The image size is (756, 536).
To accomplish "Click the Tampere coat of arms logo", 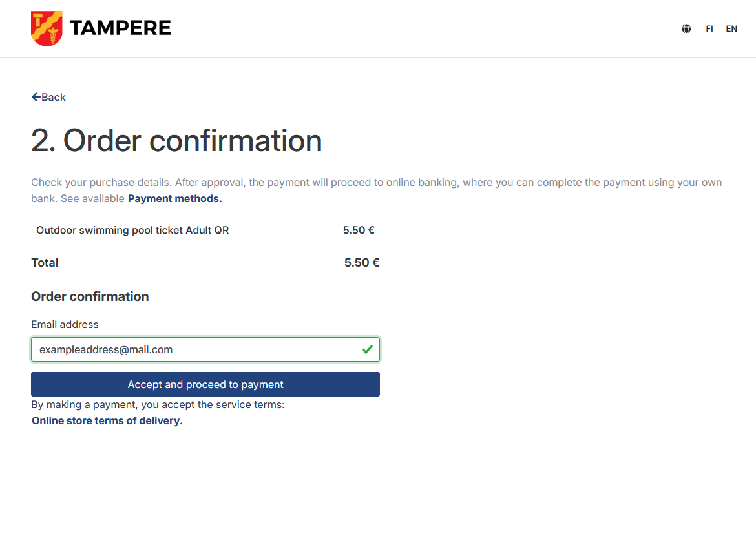I will (x=47, y=28).
